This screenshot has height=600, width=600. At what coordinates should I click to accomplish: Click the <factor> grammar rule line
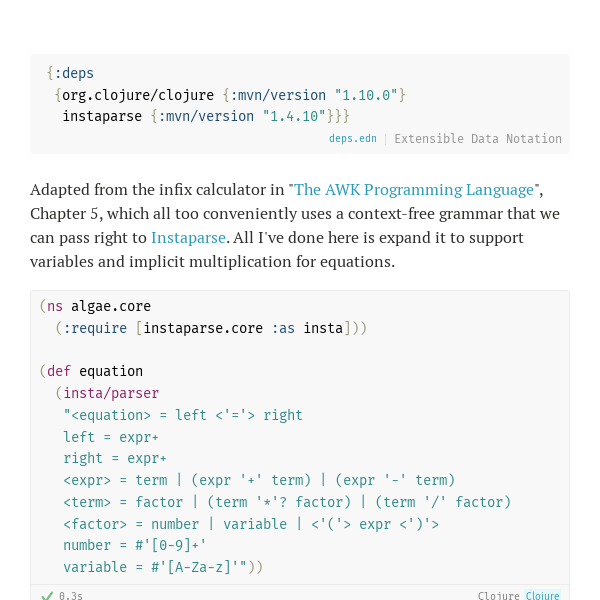(x=251, y=524)
